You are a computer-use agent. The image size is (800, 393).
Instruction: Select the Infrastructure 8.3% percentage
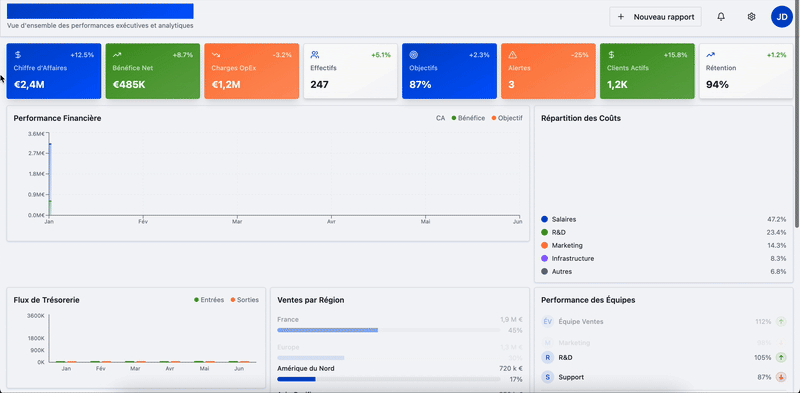779,258
